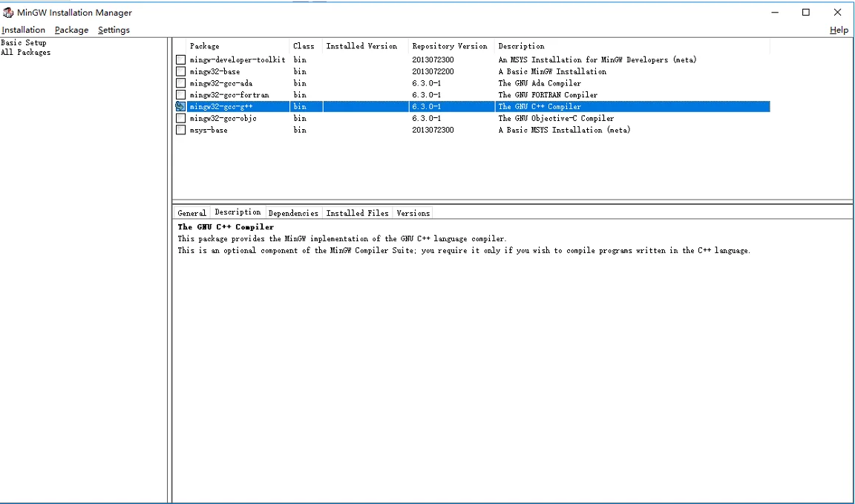Enable the msys-base package checkbox
The width and height of the screenshot is (855, 504).
(x=180, y=130)
